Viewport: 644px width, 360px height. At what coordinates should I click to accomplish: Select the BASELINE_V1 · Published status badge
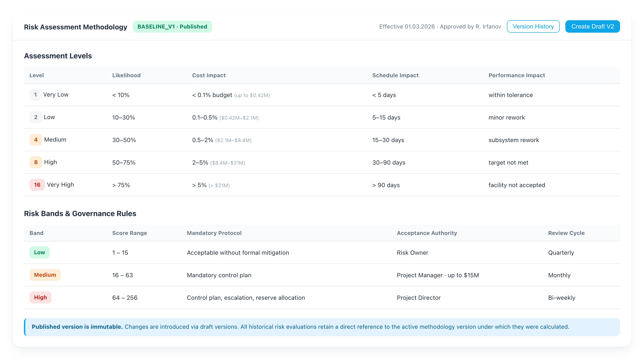click(x=172, y=26)
